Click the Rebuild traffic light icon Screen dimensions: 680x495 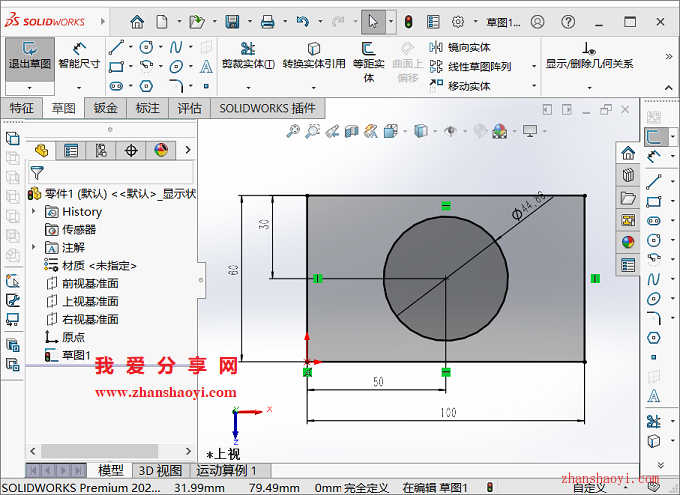408,21
